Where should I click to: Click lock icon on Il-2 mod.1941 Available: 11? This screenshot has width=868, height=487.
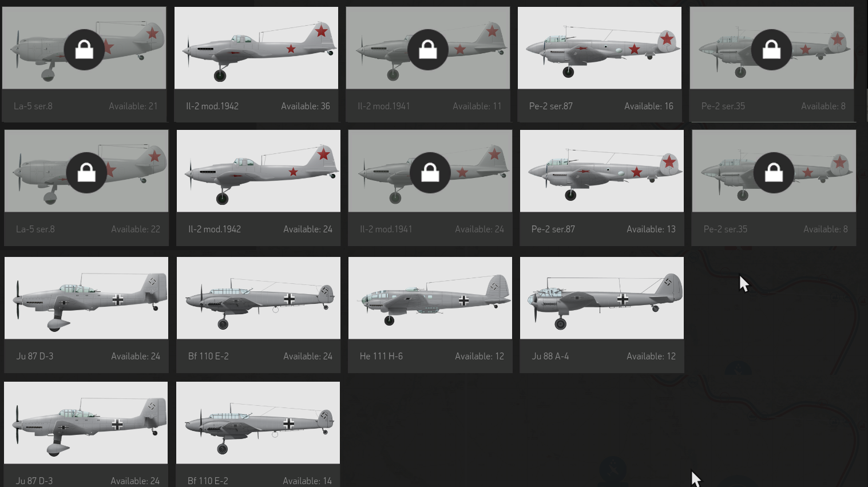point(428,50)
